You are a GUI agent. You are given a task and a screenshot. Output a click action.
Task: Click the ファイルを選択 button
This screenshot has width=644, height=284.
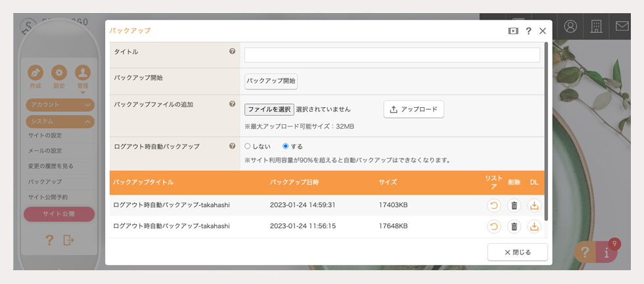(x=269, y=109)
